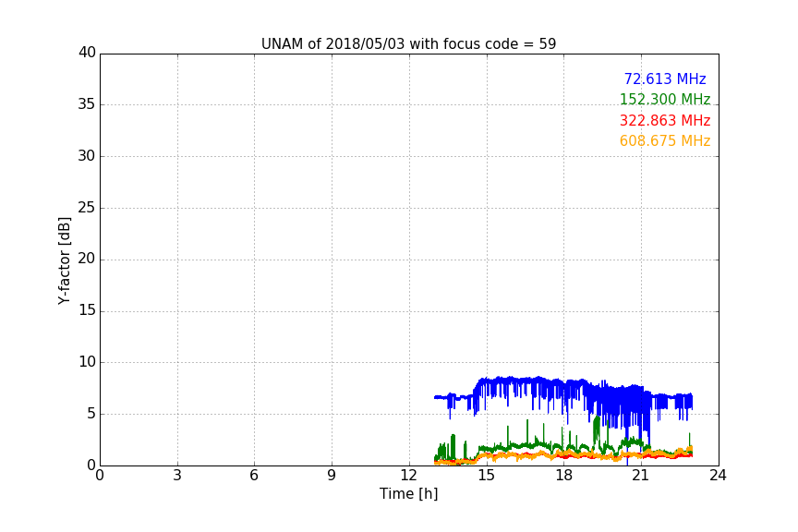Click x-axis tick label 9
The width and height of the screenshot is (798, 532).
332,476
